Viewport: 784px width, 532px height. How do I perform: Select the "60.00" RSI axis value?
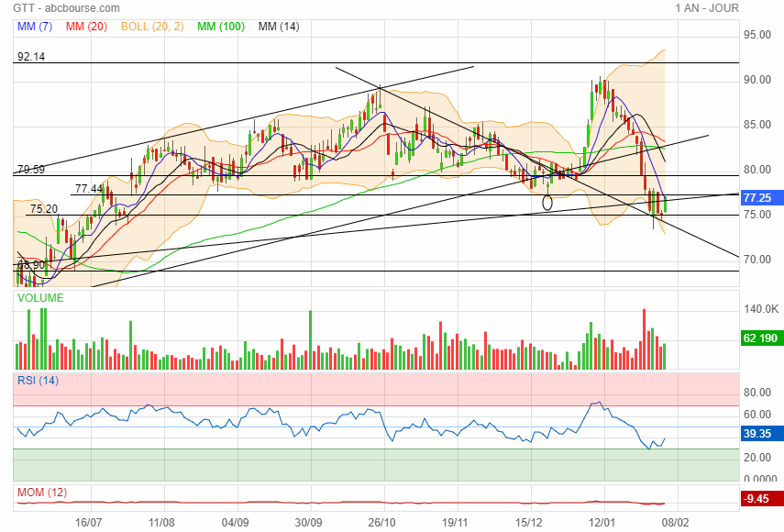[x=757, y=414]
